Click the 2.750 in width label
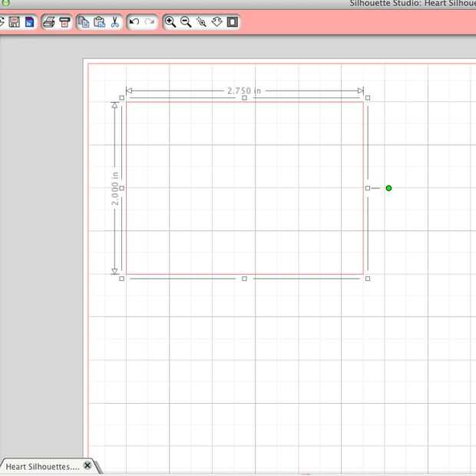The width and height of the screenshot is (476, 476). [x=244, y=91]
